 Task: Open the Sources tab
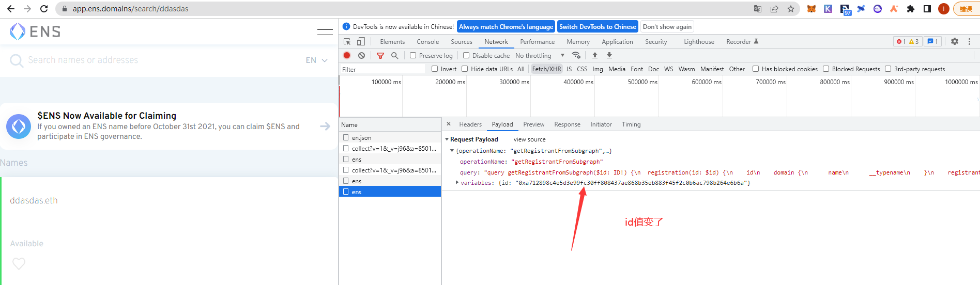coord(462,42)
